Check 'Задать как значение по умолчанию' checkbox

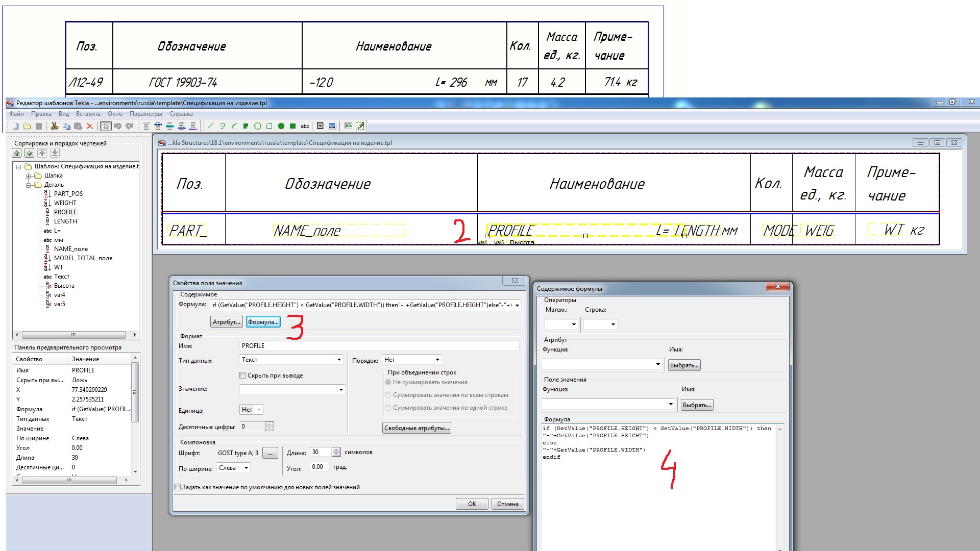[178, 487]
